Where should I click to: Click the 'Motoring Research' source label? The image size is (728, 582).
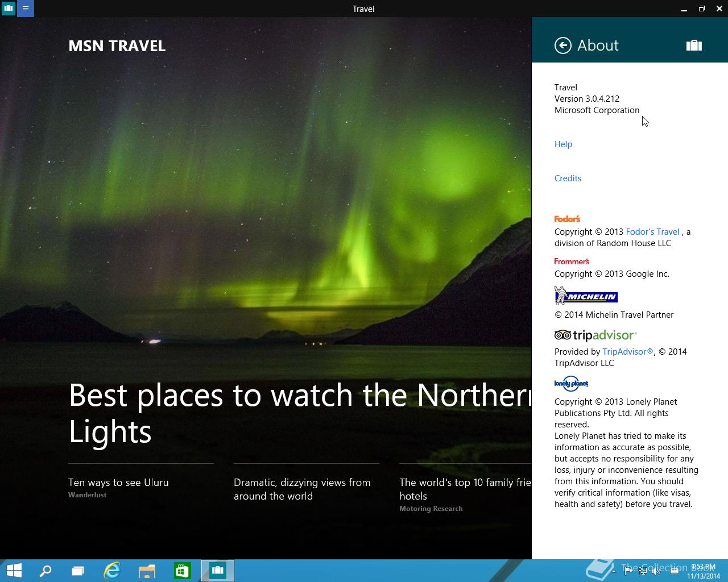[x=431, y=509]
